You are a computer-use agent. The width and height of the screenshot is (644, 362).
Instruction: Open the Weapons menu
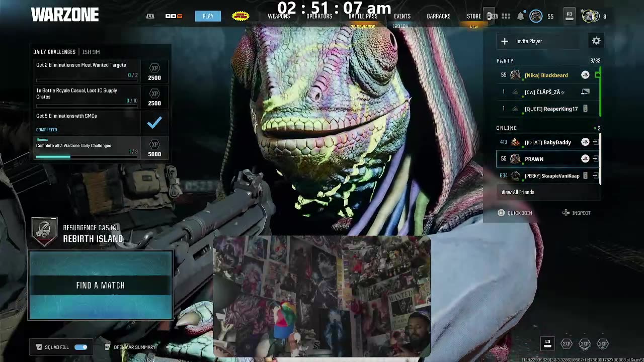(279, 17)
